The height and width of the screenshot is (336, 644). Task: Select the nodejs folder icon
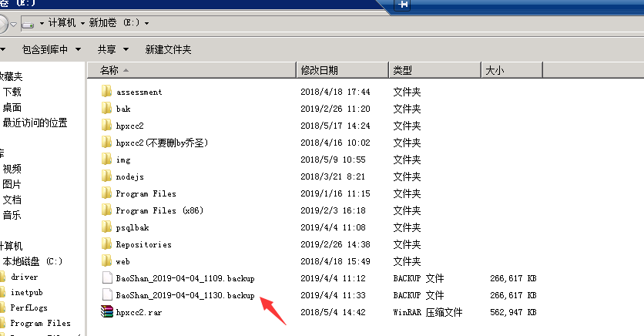pyautogui.click(x=106, y=176)
